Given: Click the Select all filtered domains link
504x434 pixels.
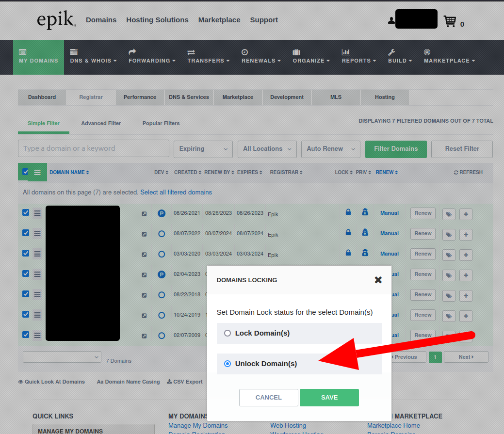Looking at the screenshot, I should 176,193.
